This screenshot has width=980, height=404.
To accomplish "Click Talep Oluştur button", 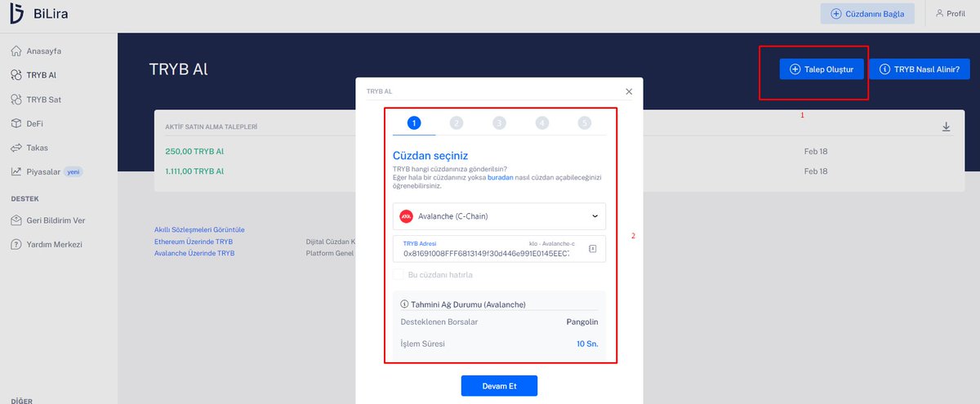I will tap(821, 69).
